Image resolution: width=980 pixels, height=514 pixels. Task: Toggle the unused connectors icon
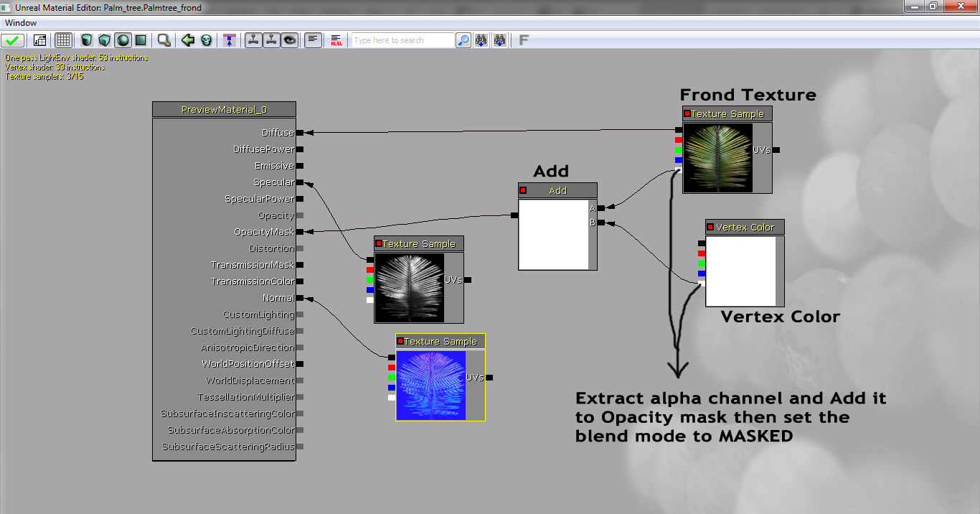click(230, 40)
